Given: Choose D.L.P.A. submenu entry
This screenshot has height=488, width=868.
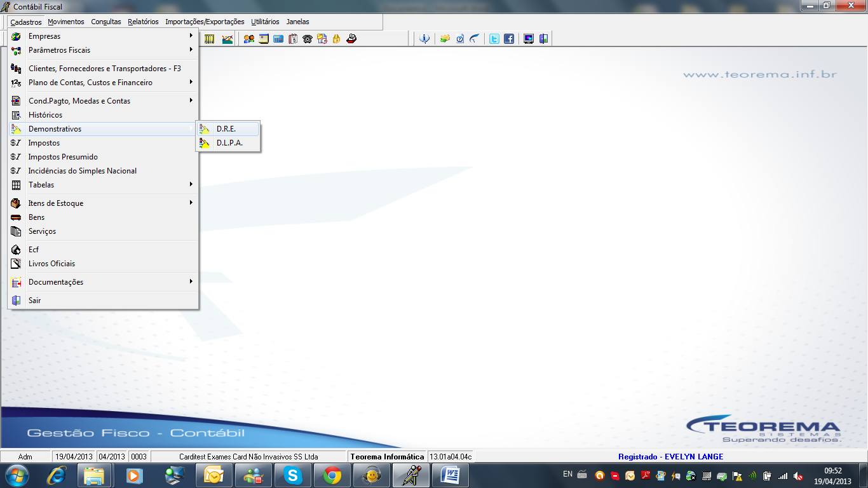Looking at the screenshot, I should click(228, 143).
